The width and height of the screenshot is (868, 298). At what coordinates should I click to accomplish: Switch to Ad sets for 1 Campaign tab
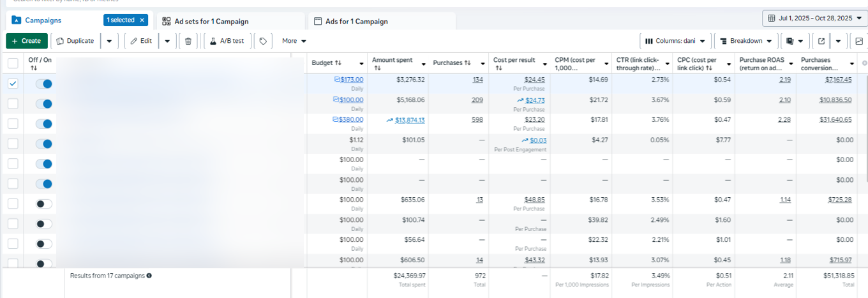click(230, 21)
